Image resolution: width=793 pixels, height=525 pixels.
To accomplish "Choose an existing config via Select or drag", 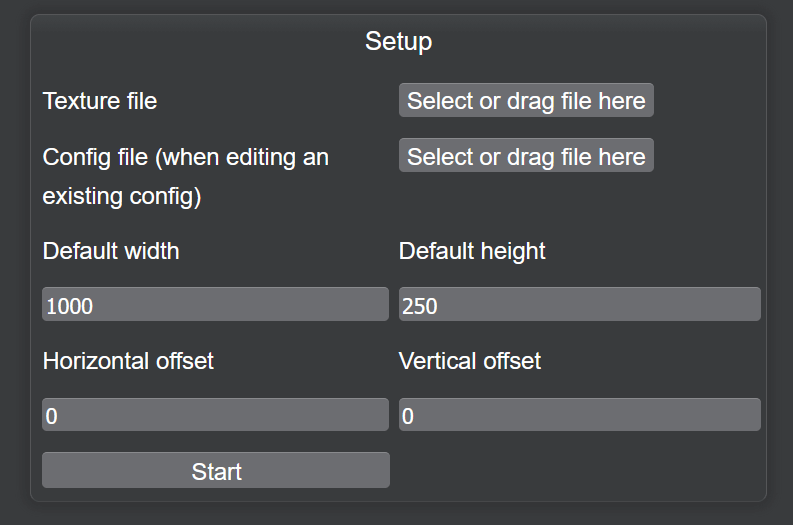I will click(526, 156).
